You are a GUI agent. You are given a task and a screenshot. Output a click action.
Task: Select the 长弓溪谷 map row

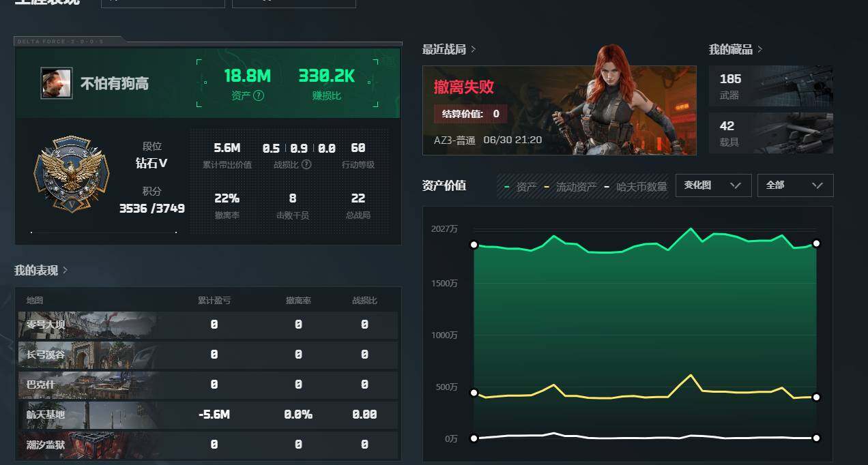(207, 355)
